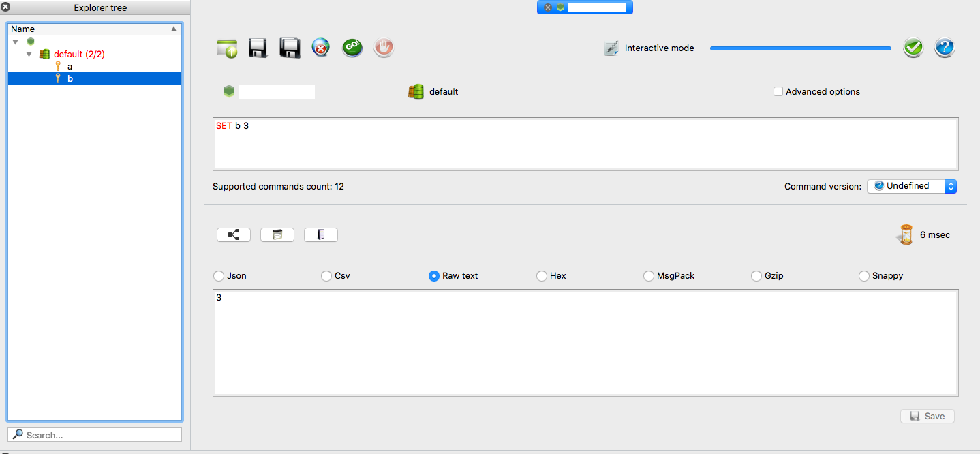Click the magnifier icon in search box
The image size is (980, 454).
tap(18, 434)
